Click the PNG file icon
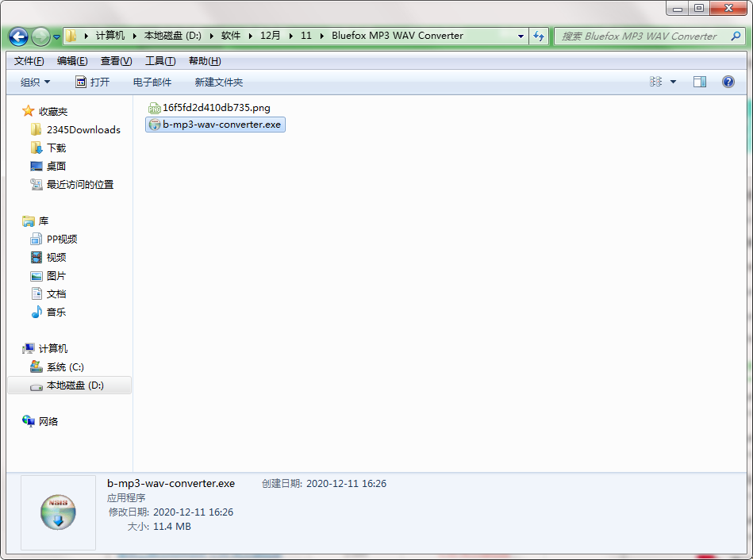753x560 pixels. tap(154, 108)
